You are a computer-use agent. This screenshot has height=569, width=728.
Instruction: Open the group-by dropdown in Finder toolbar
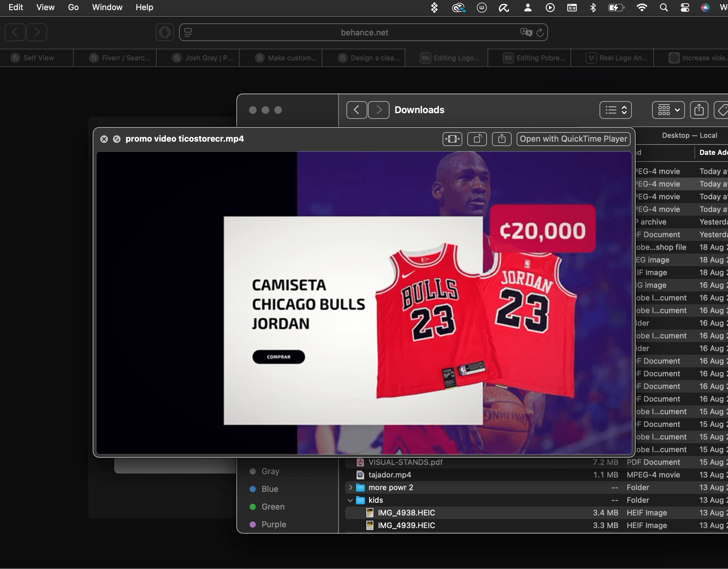668,110
